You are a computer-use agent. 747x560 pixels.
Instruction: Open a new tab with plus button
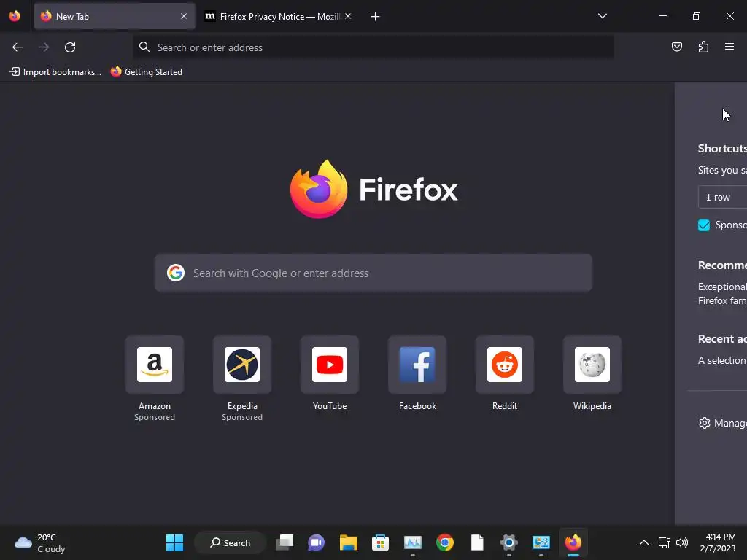376,17
